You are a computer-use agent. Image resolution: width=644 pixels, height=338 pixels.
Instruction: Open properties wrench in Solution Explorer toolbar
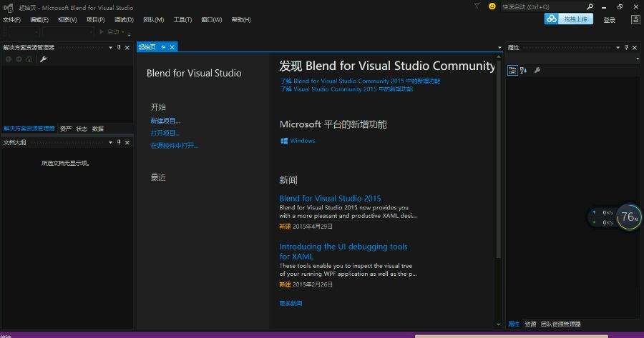[43, 59]
